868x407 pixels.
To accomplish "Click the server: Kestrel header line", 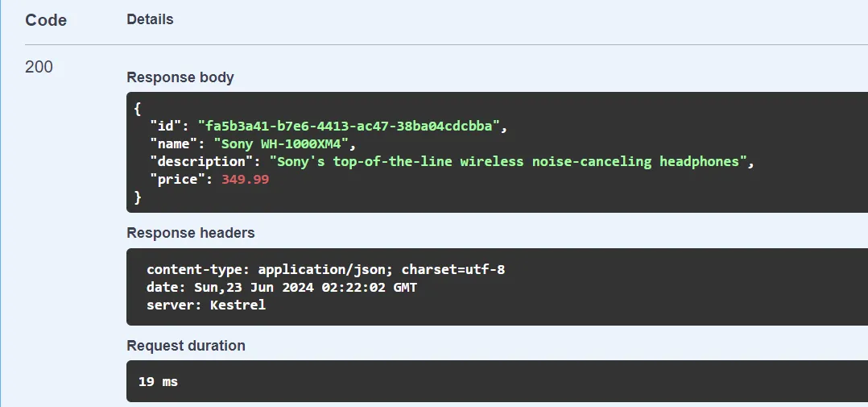I will point(205,305).
